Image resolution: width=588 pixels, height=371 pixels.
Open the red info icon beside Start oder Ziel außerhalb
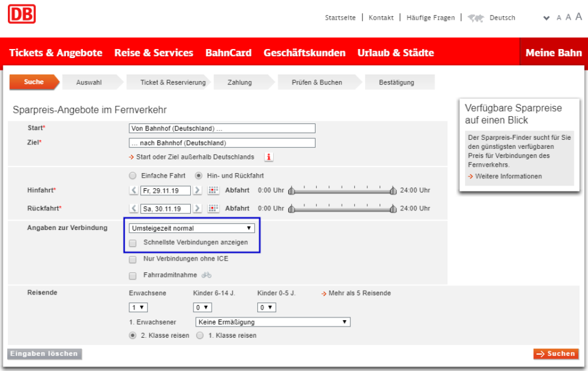click(x=269, y=157)
